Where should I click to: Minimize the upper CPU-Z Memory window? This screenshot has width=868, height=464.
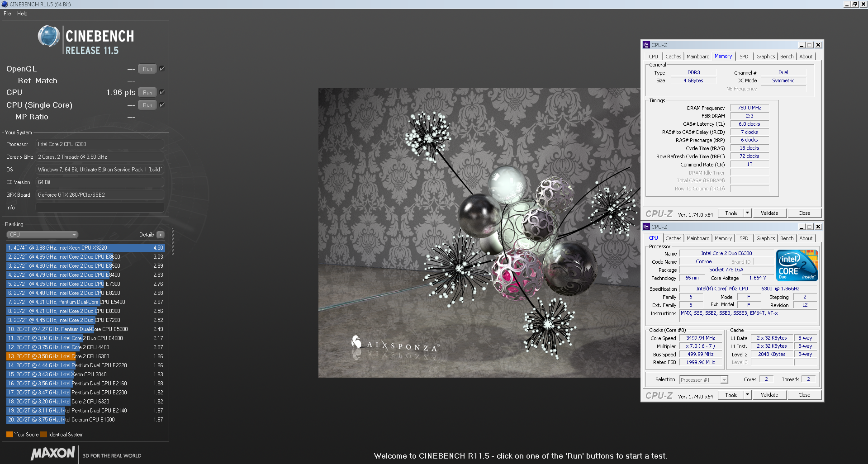pos(802,45)
